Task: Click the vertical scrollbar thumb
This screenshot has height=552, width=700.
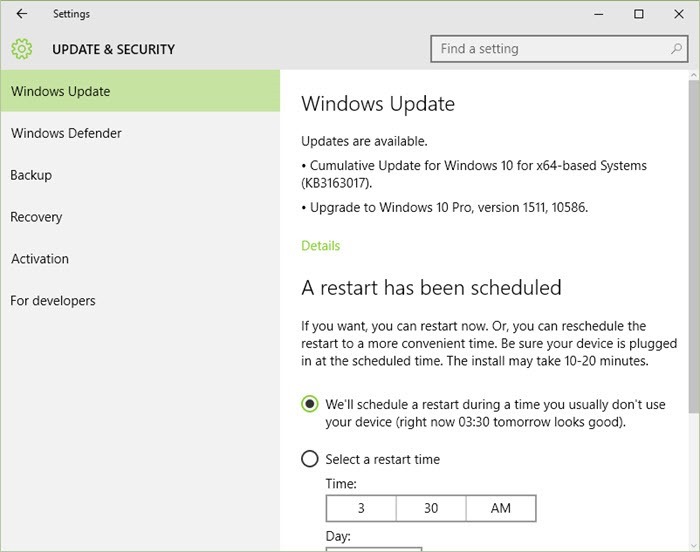Action: coord(694,247)
